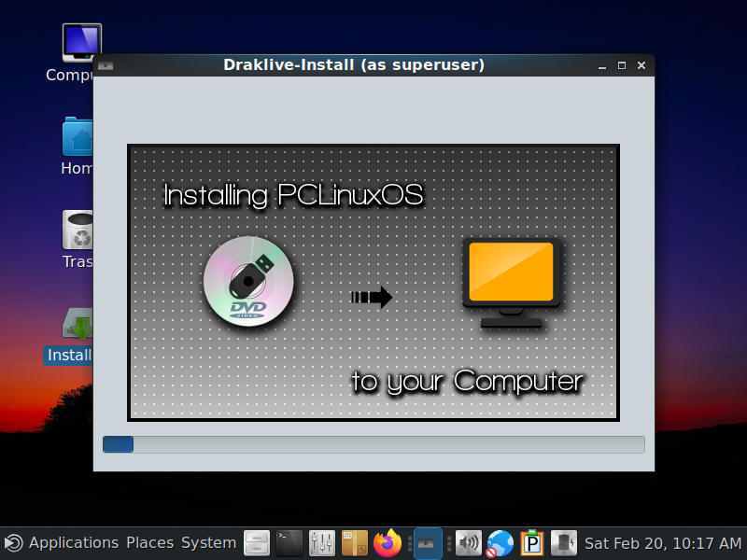
Task: Open the package box launcher in the panel
Action: (355, 543)
